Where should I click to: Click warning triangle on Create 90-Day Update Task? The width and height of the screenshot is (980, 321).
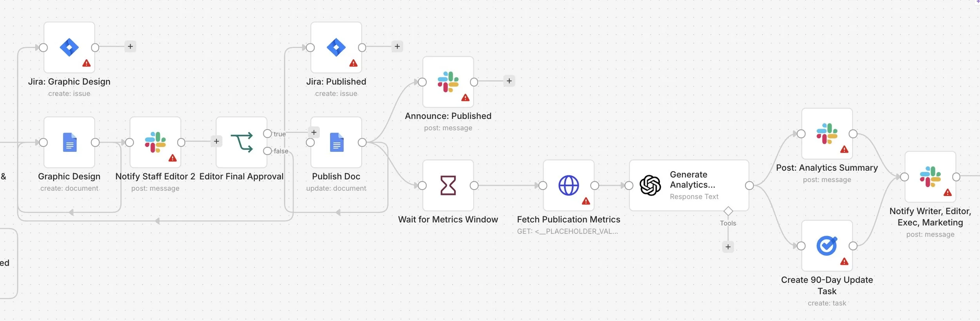click(x=844, y=262)
